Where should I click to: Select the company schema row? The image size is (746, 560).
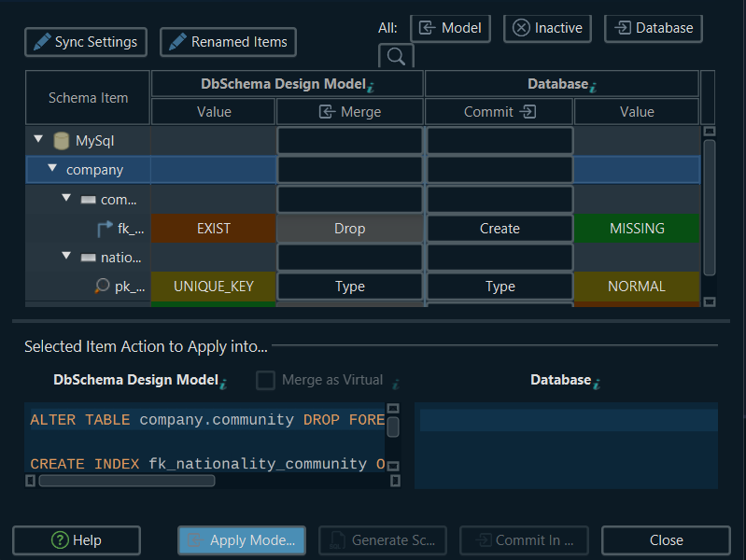point(363,170)
